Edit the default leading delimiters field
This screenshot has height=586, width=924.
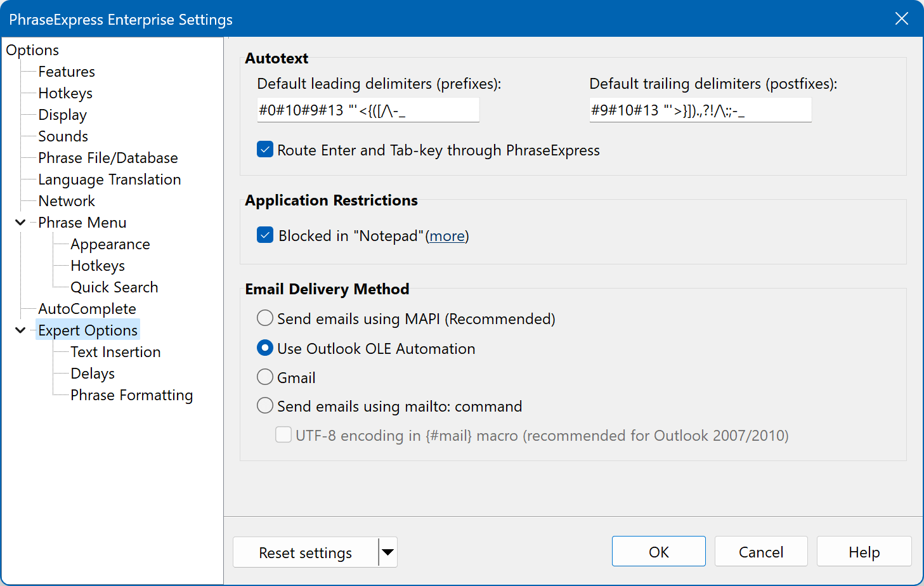coord(368,110)
